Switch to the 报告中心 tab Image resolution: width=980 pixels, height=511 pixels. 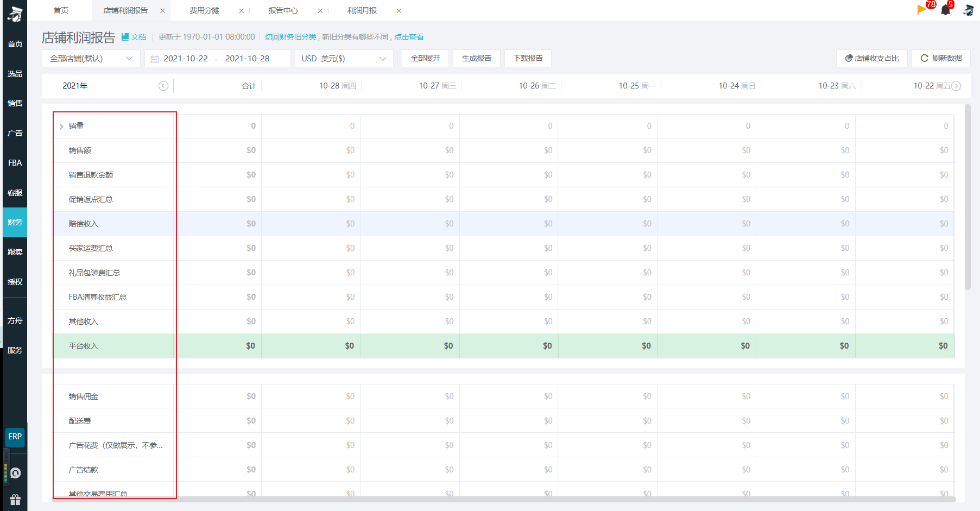(x=283, y=10)
